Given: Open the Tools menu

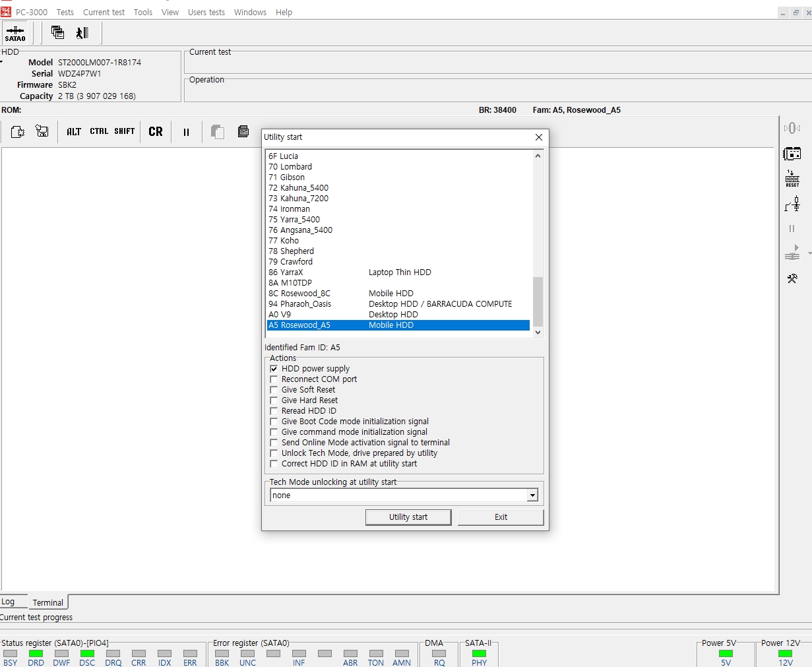Looking at the screenshot, I should coord(143,12).
